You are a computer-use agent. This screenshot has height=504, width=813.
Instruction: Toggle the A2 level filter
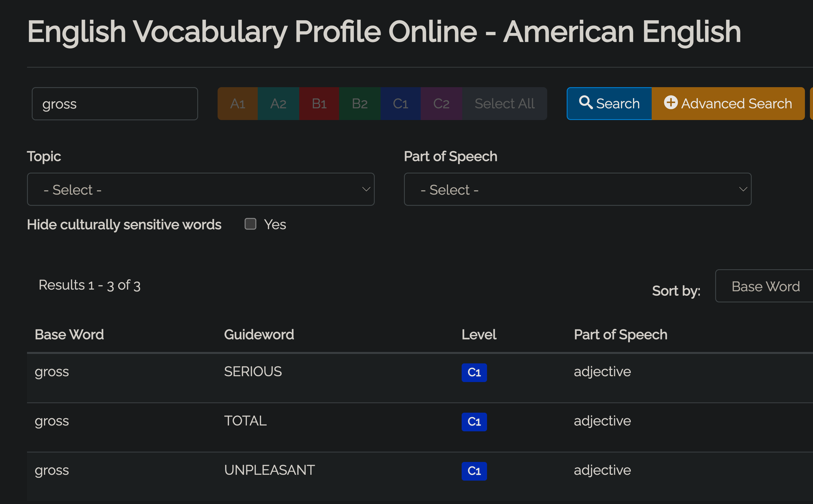(278, 104)
